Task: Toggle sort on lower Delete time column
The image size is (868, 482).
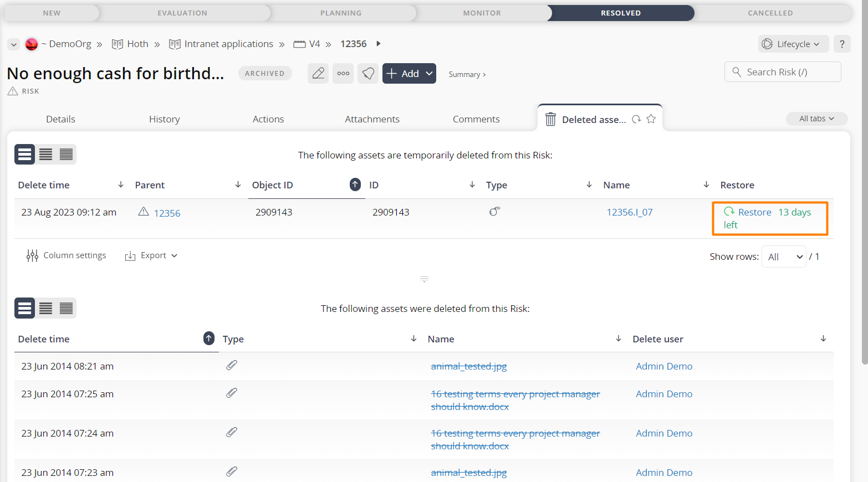Action: point(209,338)
